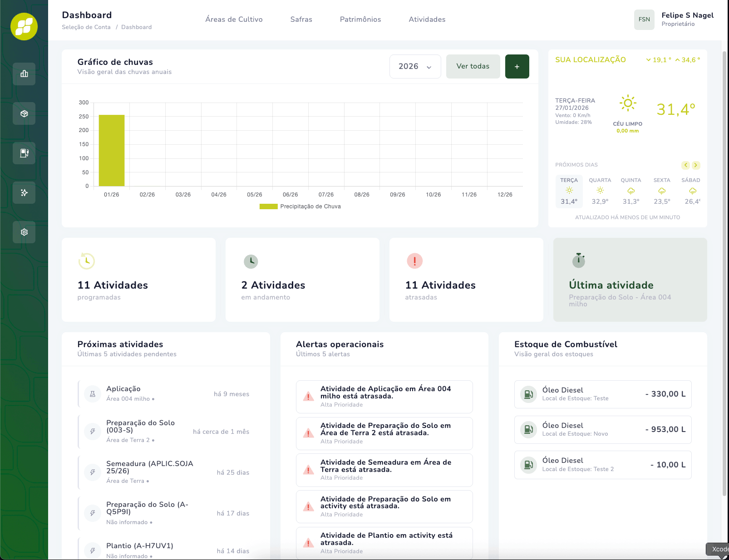Click the sun icon in the weather widget
Screen dimensions: 729x560
(628, 103)
